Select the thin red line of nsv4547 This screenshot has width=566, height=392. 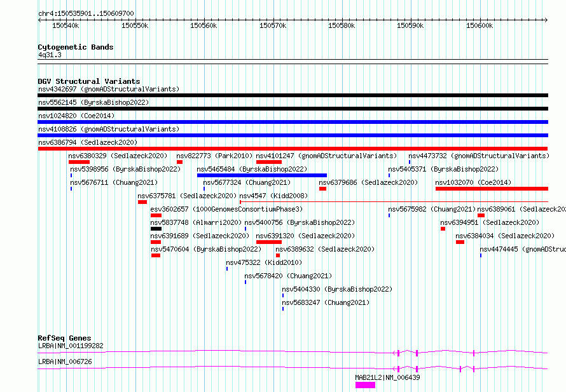click(394, 202)
